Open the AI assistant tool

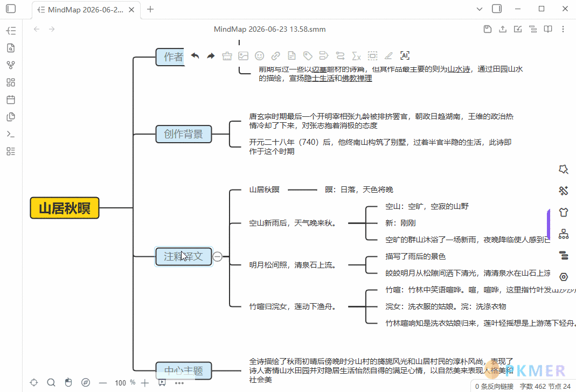[x=405, y=56]
